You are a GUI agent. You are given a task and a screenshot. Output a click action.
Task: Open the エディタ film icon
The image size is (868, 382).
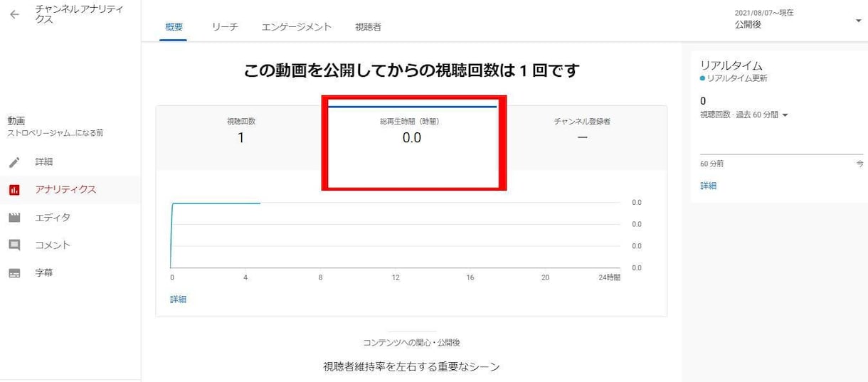[x=14, y=218]
